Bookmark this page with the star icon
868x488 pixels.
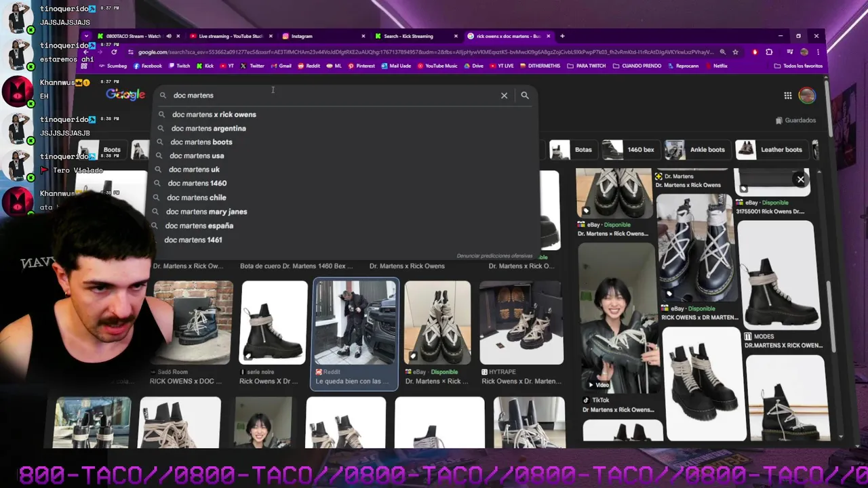coord(736,52)
